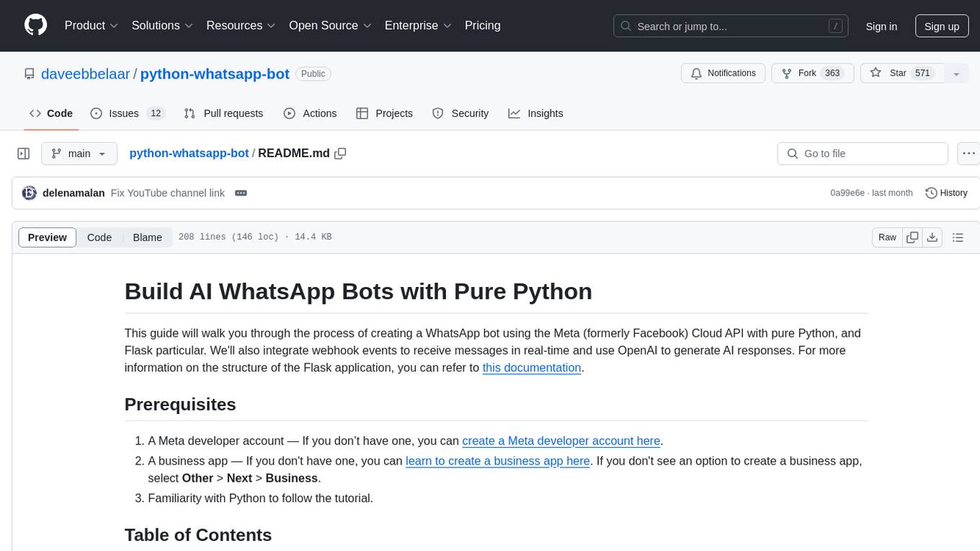This screenshot has width=980, height=551.
Task: Click the Notifications bell button
Action: click(723, 73)
